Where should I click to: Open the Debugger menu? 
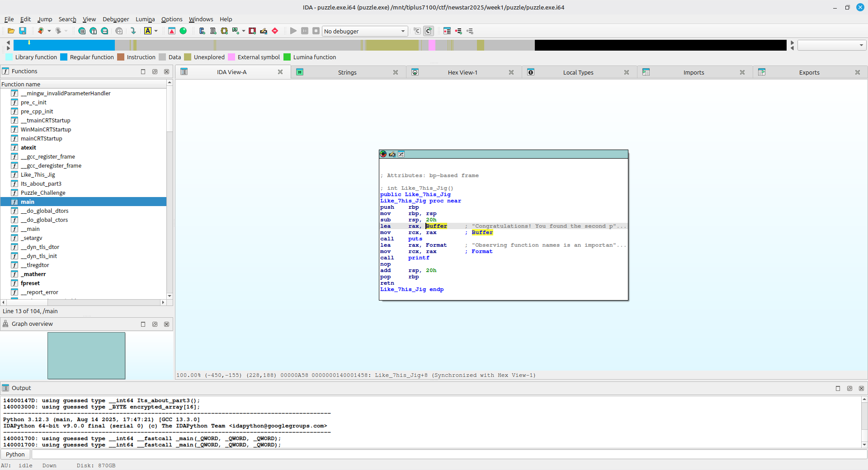(x=115, y=19)
